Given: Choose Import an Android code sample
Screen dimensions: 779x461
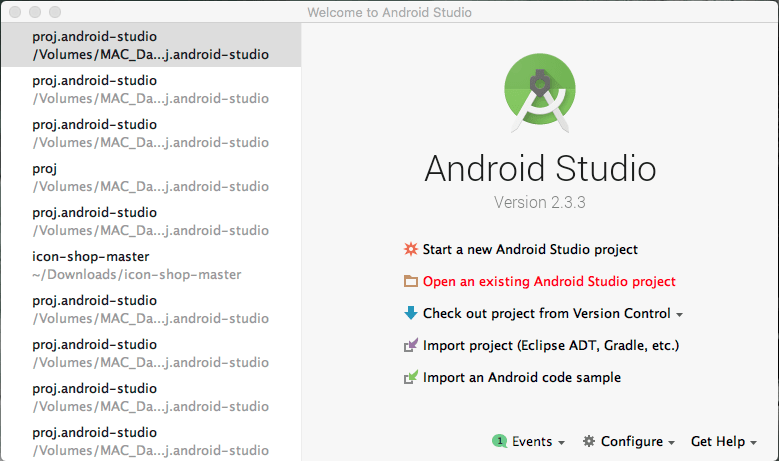Looking at the screenshot, I should click(522, 377).
